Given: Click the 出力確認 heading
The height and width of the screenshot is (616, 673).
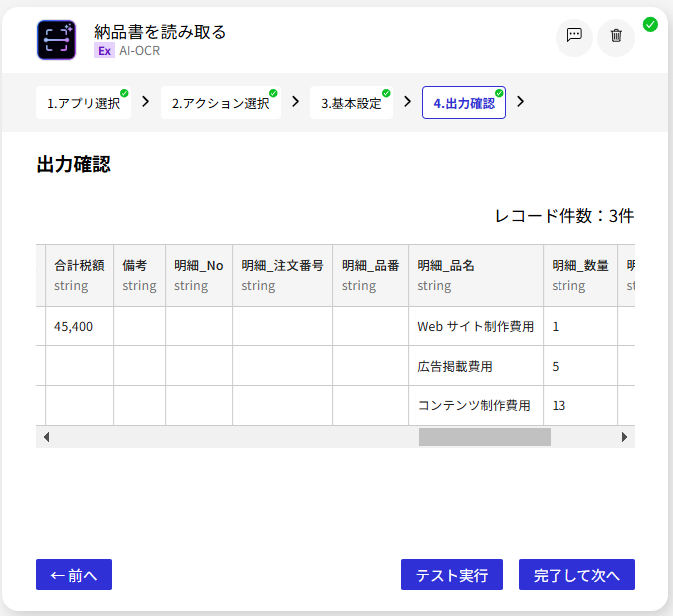Looking at the screenshot, I should [73, 164].
